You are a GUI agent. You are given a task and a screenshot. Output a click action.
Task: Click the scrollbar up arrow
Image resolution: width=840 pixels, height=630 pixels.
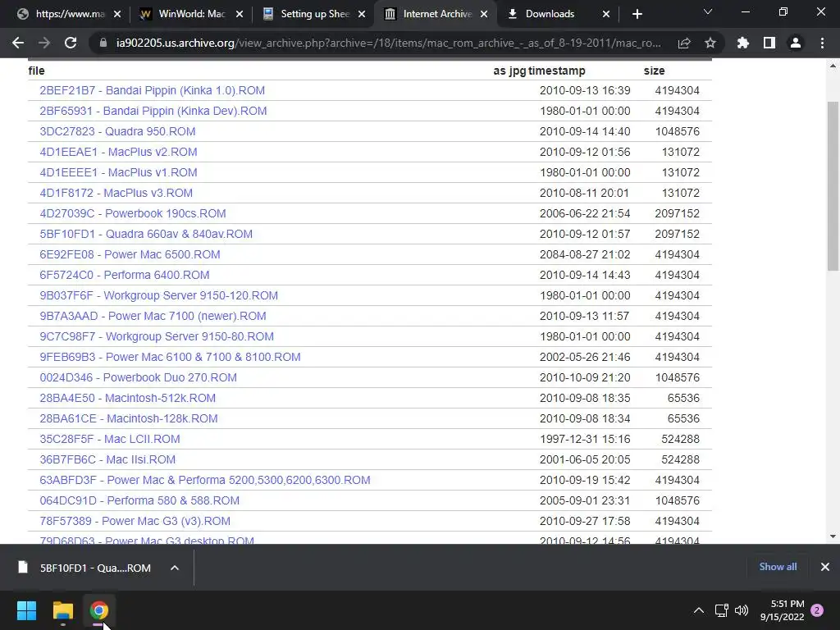(x=833, y=66)
